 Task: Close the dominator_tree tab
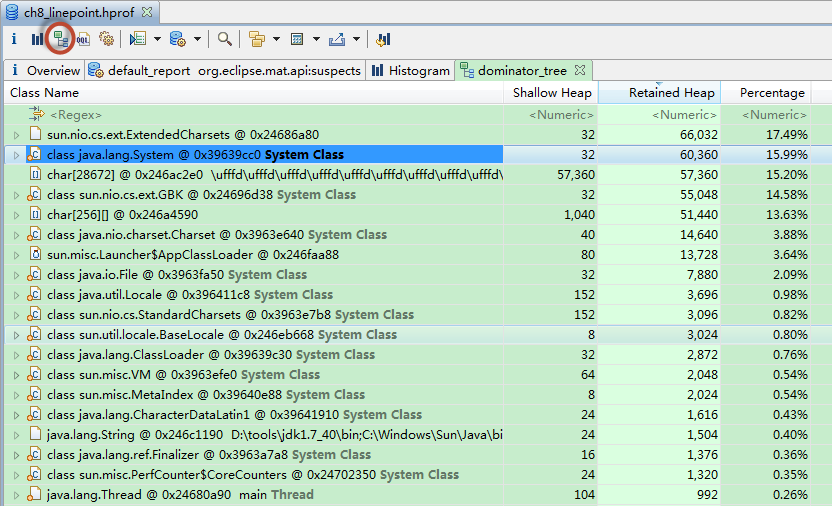[x=580, y=71]
